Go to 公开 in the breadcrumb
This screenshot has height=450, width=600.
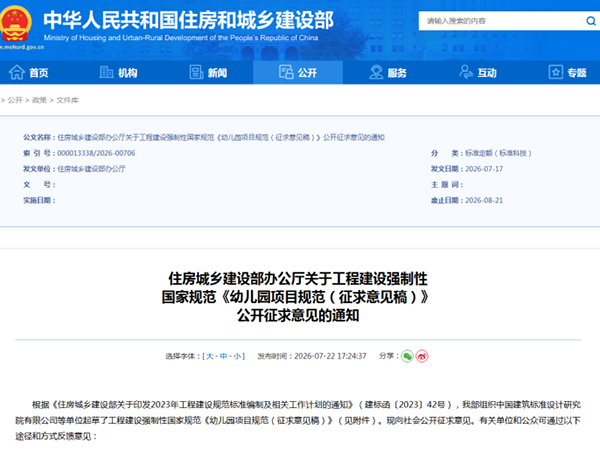click(x=15, y=100)
